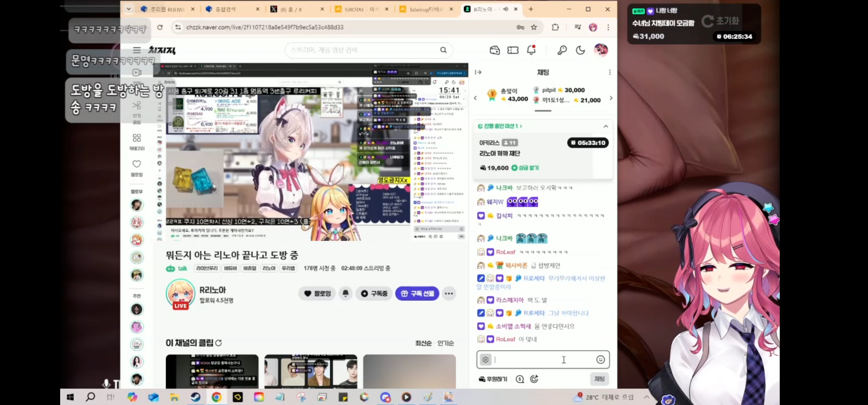Open chat settings gear icon

coord(485,359)
